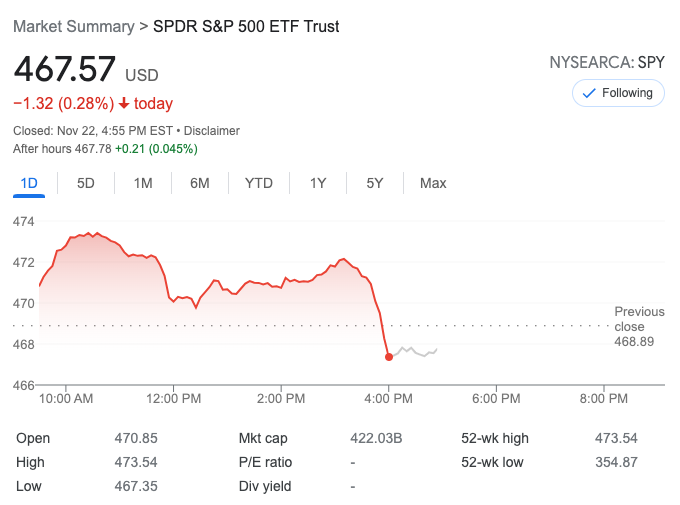The width and height of the screenshot is (680, 505).
Task: Click the red closing price dot on chart
Action: [x=388, y=357]
